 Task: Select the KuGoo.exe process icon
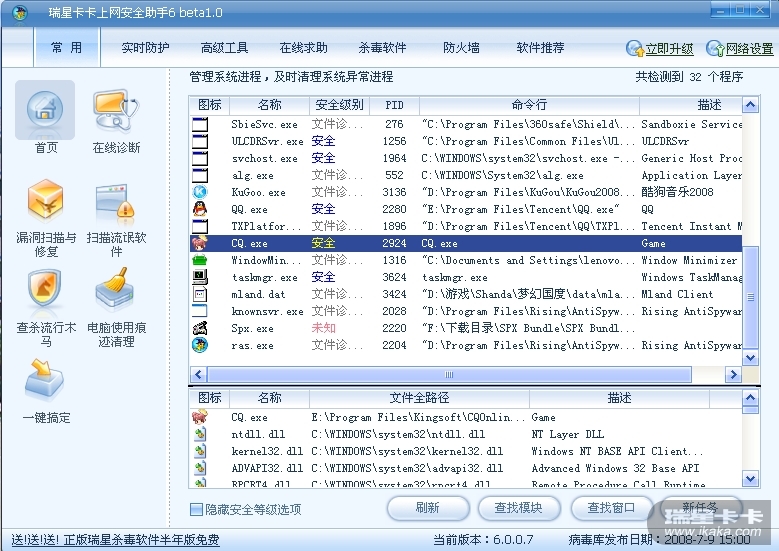coord(200,192)
